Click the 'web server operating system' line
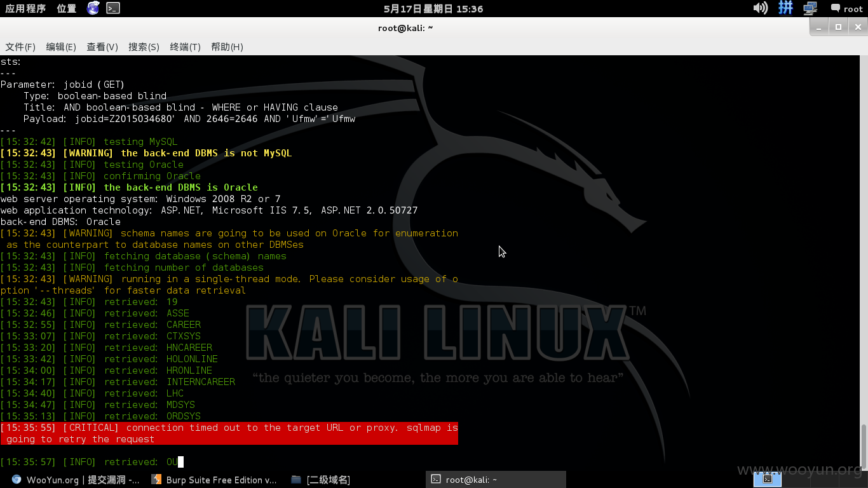This screenshot has width=868, height=488. (x=140, y=199)
